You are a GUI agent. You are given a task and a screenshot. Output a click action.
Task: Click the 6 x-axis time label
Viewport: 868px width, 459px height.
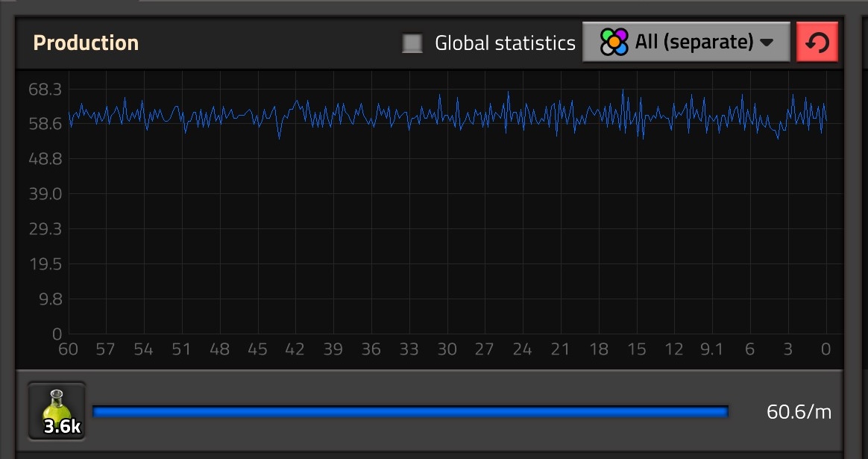(x=749, y=349)
